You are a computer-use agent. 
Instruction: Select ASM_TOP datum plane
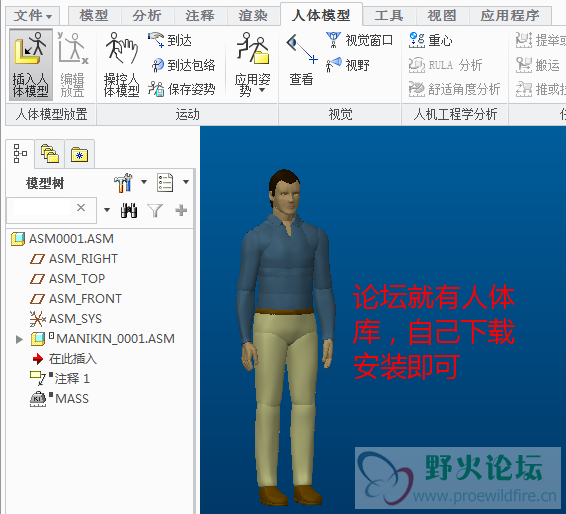68,279
